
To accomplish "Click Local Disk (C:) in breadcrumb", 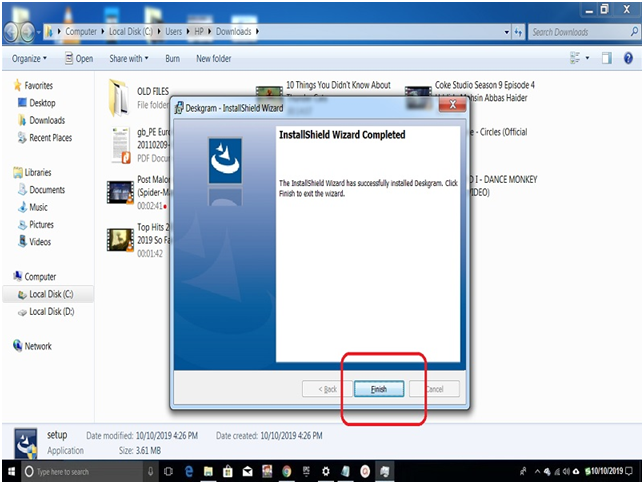I will [x=131, y=32].
